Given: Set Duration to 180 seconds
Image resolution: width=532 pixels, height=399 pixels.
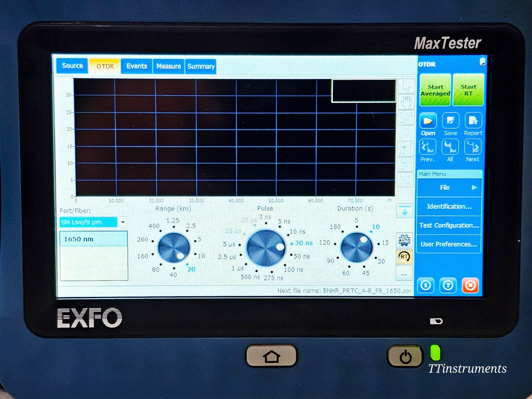Looking at the screenshot, I should tap(335, 227).
